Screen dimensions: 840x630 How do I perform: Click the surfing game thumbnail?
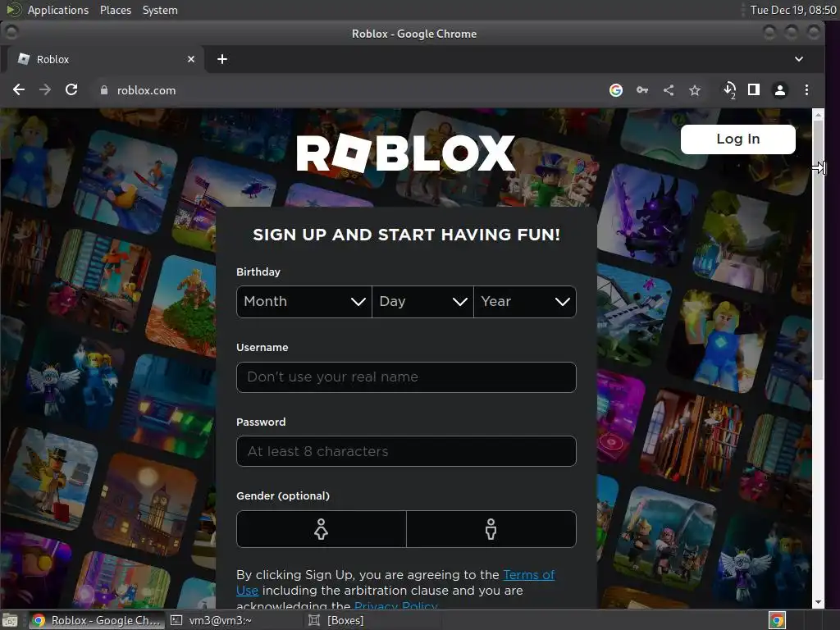[126, 182]
